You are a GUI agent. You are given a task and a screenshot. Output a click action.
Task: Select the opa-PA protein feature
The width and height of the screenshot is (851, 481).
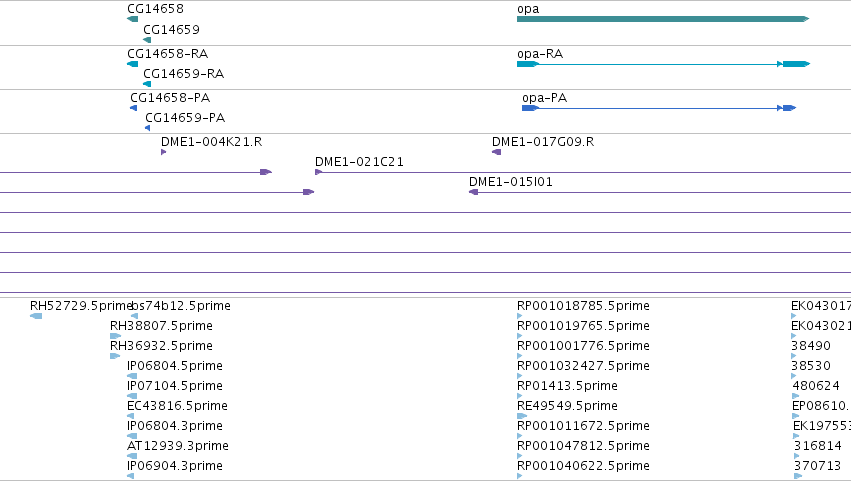tap(659, 108)
